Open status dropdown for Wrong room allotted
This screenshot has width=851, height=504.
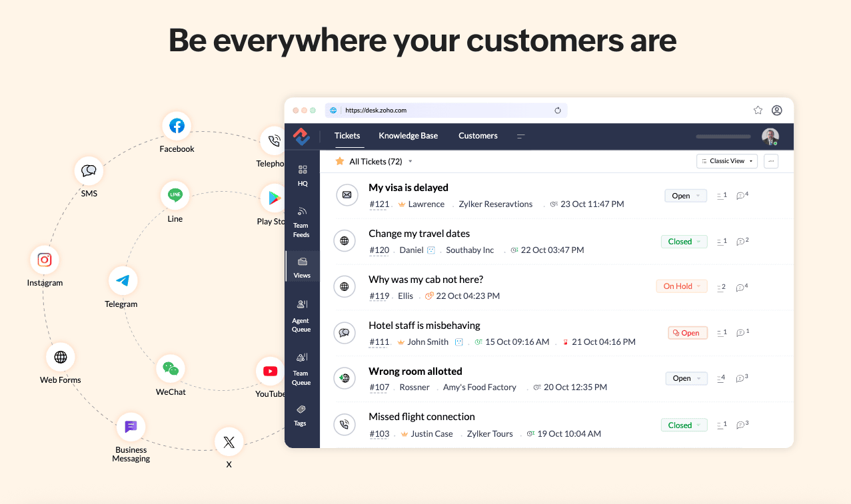[686, 378]
